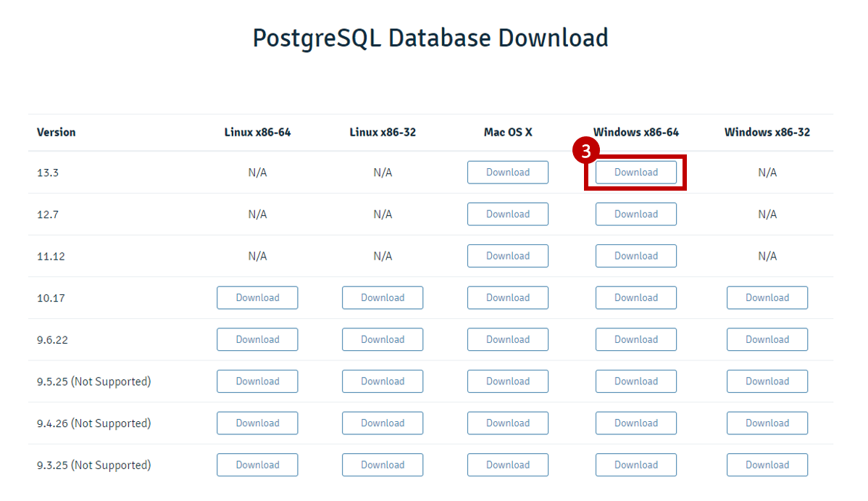Click N/A under Linux x86-64 for 13.3
This screenshot has height=501, width=868.
[257, 173]
